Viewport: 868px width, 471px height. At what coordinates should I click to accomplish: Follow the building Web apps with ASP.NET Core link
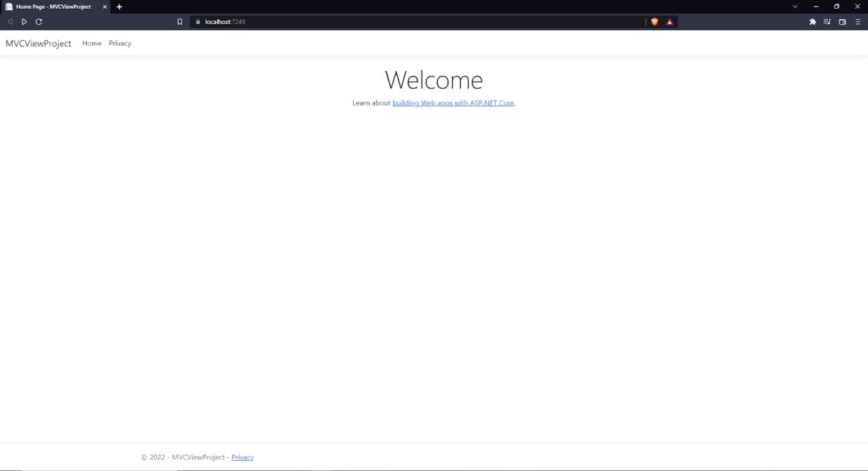pos(454,103)
